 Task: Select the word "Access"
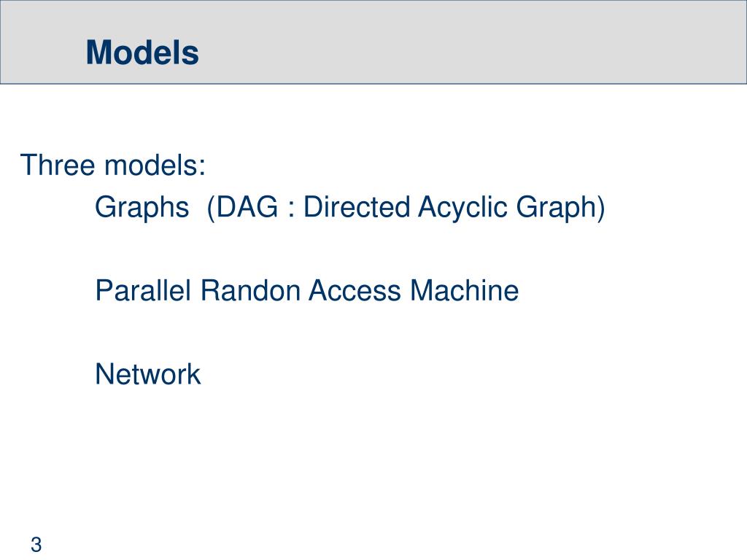click(355, 290)
